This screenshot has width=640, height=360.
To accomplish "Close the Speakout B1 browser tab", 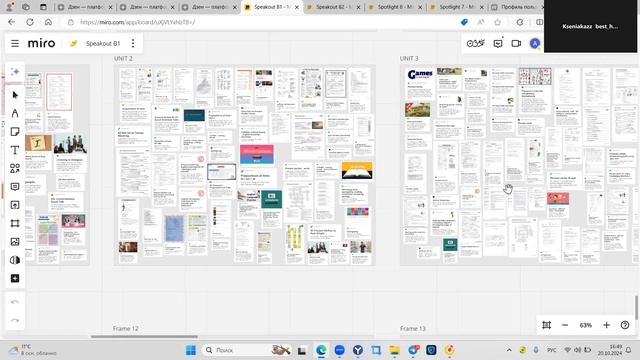I will pos(297,7).
